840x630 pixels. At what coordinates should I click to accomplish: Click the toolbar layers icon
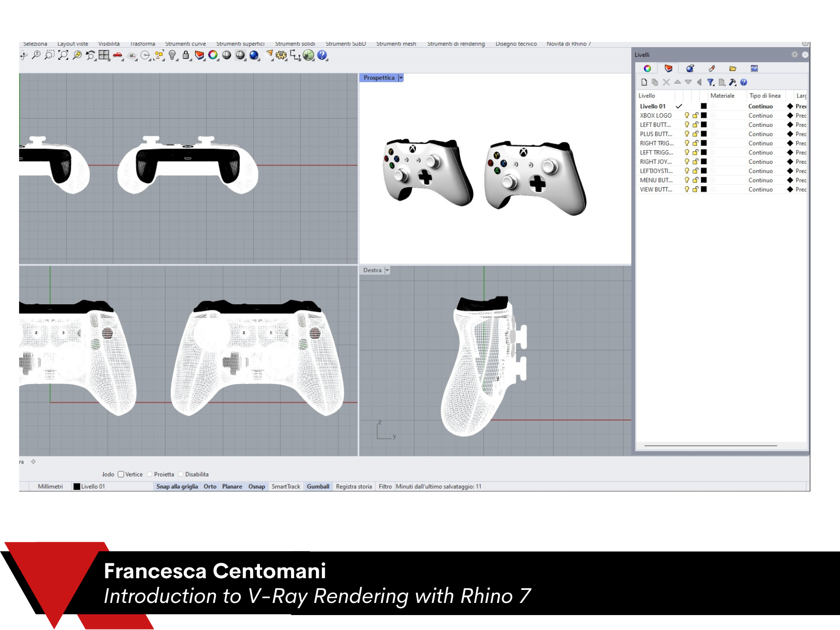click(x=199, y=55)
